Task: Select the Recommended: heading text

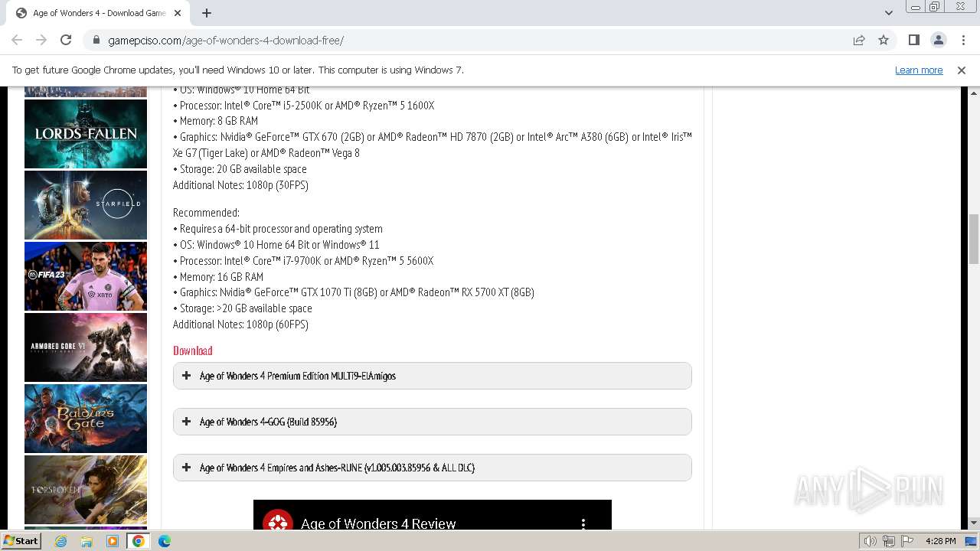Action: [207, 213]
